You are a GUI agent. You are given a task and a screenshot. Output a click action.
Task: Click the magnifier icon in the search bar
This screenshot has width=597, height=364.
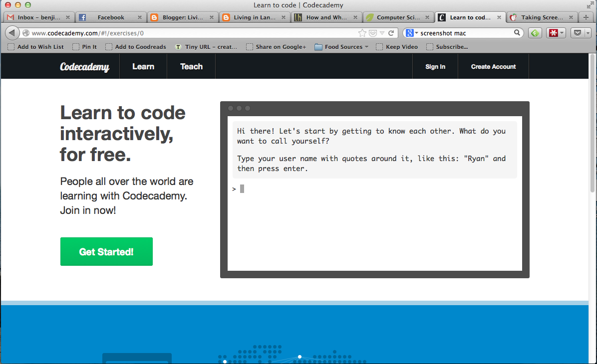tap(518, 32)
